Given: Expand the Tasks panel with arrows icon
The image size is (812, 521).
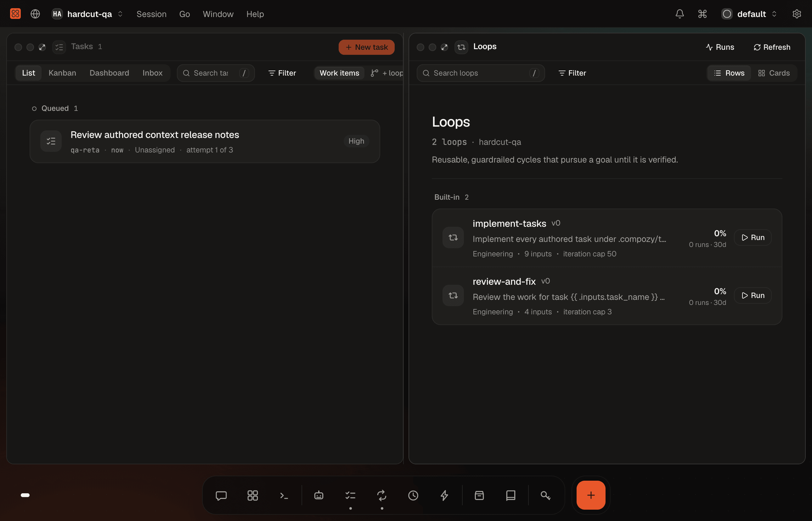Looking at the screenshot, I should [x=42, y=47].
